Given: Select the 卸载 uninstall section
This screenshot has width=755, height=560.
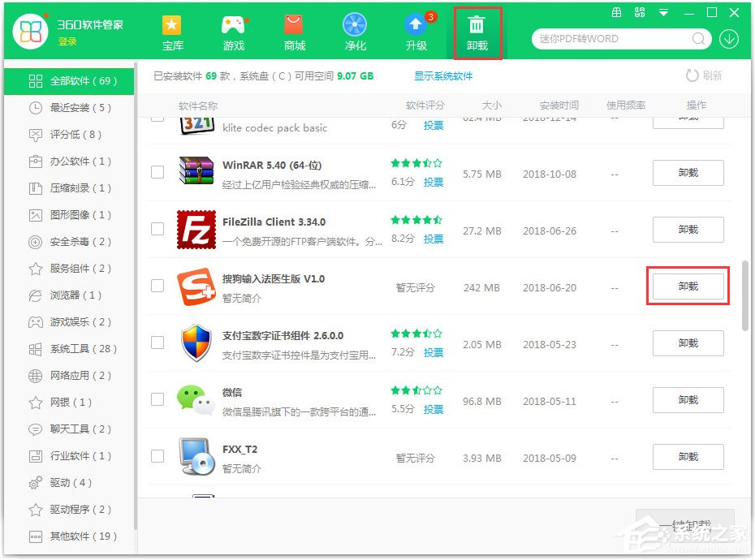Looking at the screenshot, I should pos(477,32).
